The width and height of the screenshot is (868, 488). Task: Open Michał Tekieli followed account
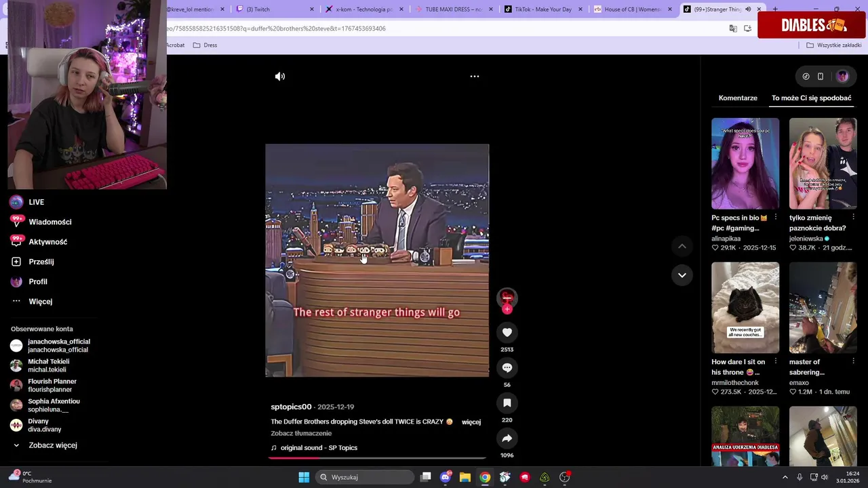(x=39, y=365)
